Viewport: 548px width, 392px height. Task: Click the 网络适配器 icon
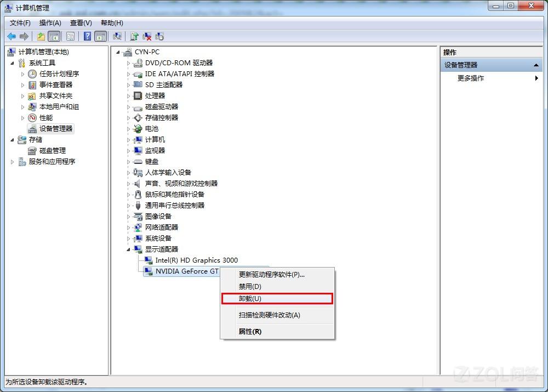pos(138,228)
